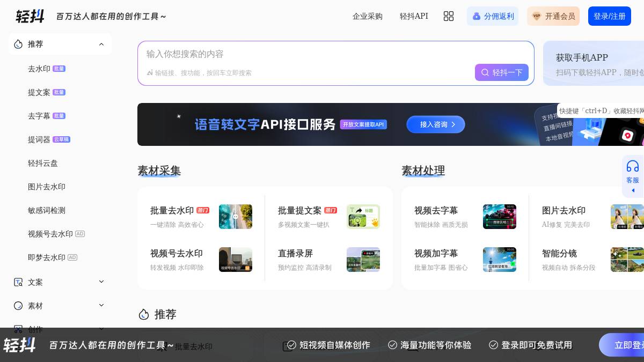The image size is (644, 362).
Task: Open the apps grid icon in header
Action: 449,16
